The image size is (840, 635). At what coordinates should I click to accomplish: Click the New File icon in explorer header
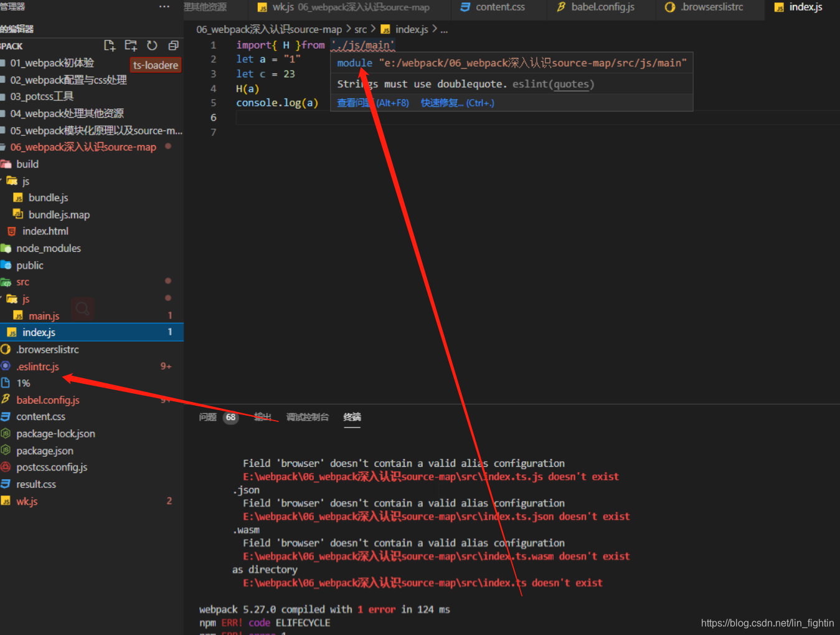[110, 45]
